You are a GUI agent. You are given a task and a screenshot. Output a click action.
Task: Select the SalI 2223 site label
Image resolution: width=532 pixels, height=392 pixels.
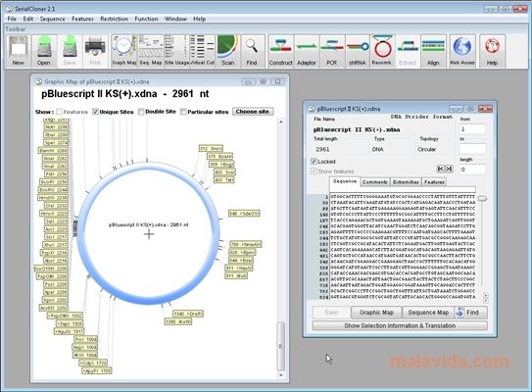[x=56, y=221]
